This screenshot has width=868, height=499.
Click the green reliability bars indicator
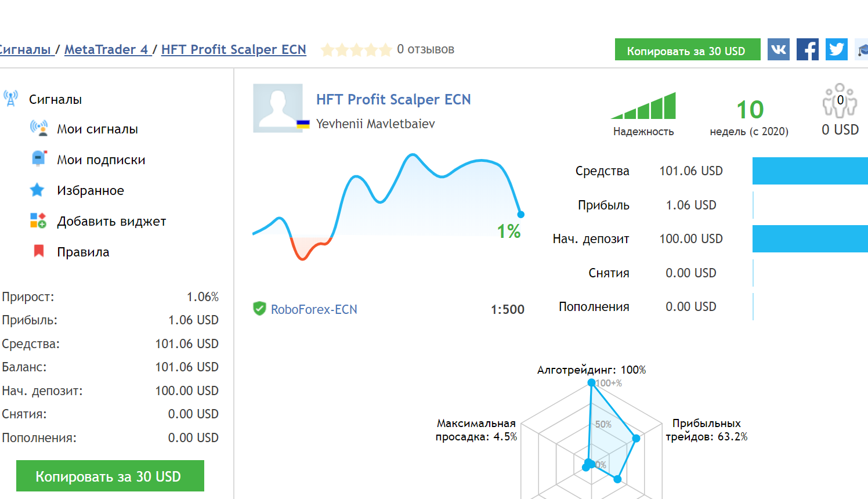(644, 106)
